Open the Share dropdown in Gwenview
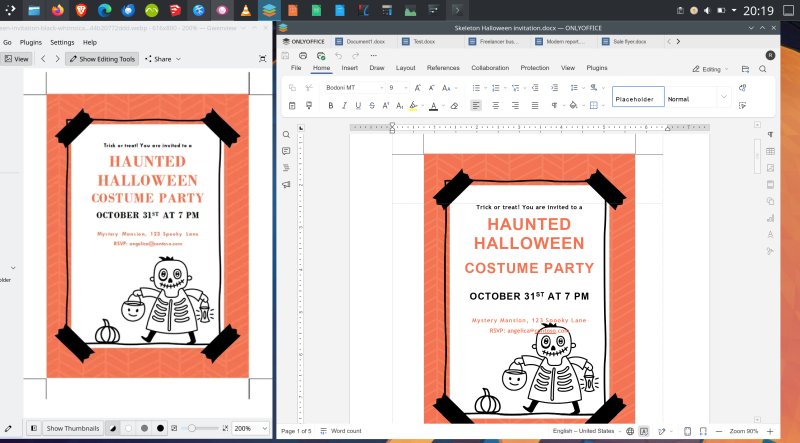 (163, 59)
